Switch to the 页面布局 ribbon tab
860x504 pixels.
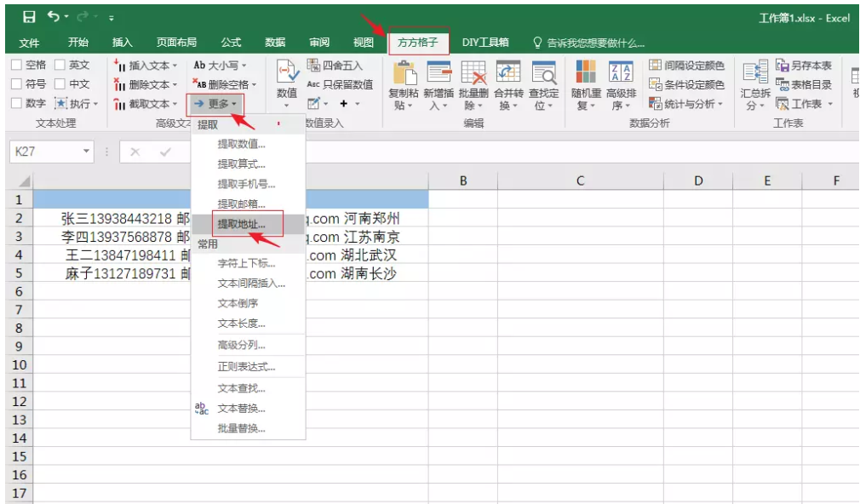click(176, 43)
